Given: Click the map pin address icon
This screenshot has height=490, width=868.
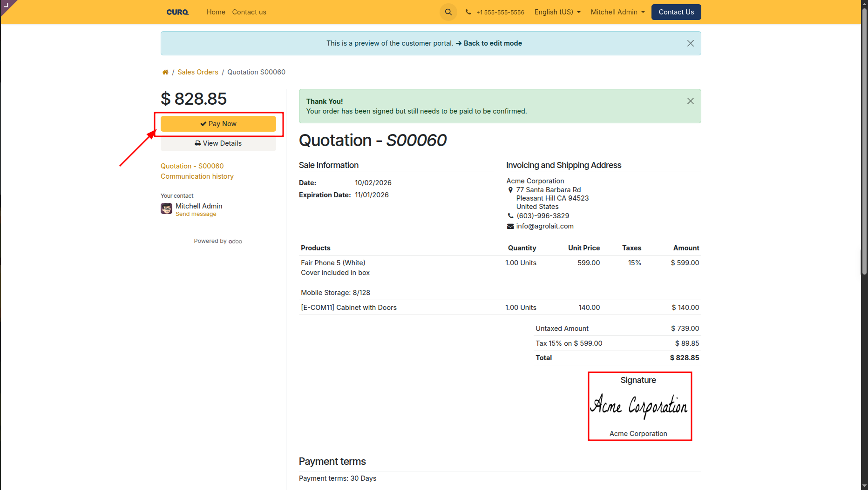Looking at the screenshot, I should tap(510, 190).
